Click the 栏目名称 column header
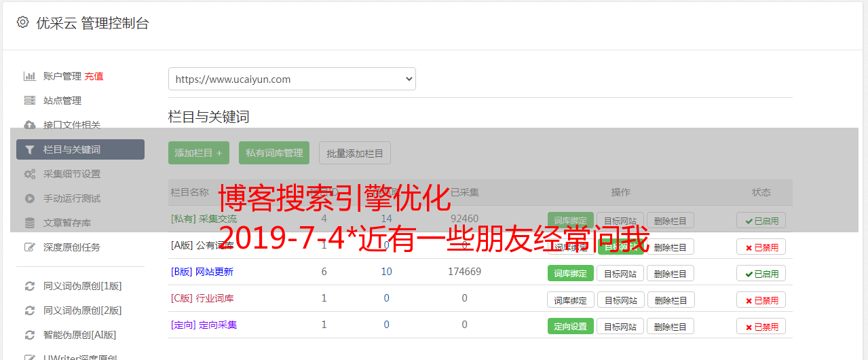The image size is (868, 360). click(x=190, y=192)
